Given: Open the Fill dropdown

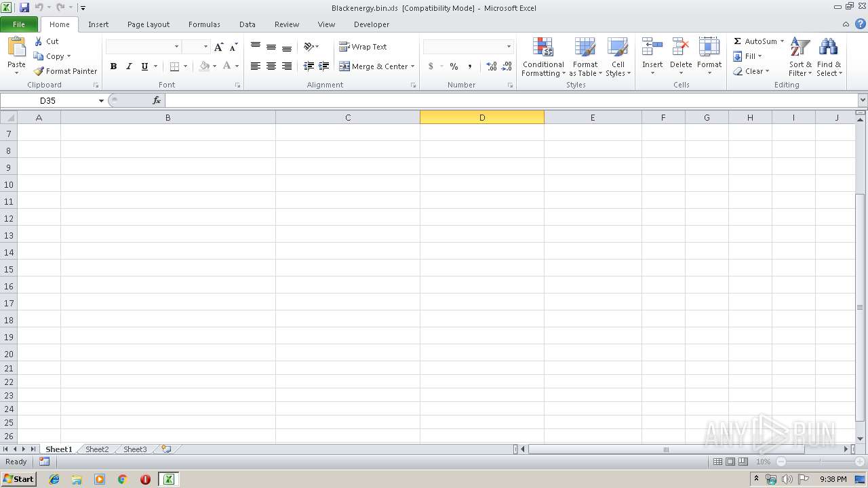Looking at the screenshot, I should pyautogui.click(x=747, y=56).
